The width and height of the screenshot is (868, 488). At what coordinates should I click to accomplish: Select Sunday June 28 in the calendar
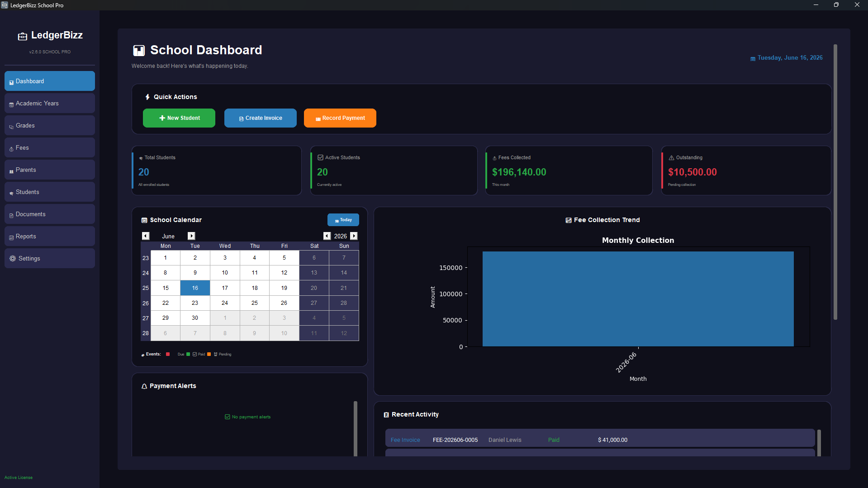(x=344, y=303)
